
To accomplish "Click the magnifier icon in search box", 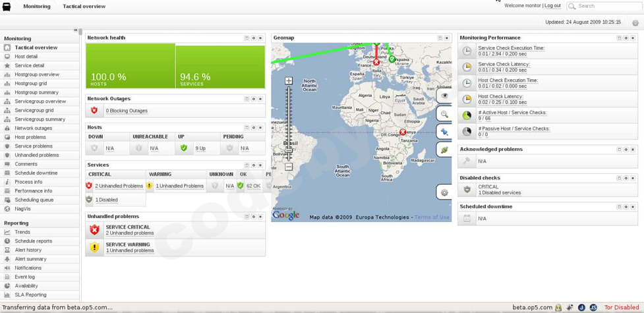I will click(x=571, y=6).
